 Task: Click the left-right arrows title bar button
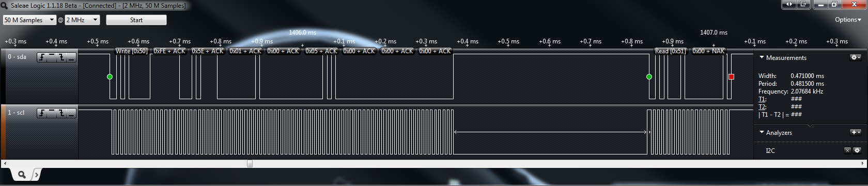click(788, 5)
